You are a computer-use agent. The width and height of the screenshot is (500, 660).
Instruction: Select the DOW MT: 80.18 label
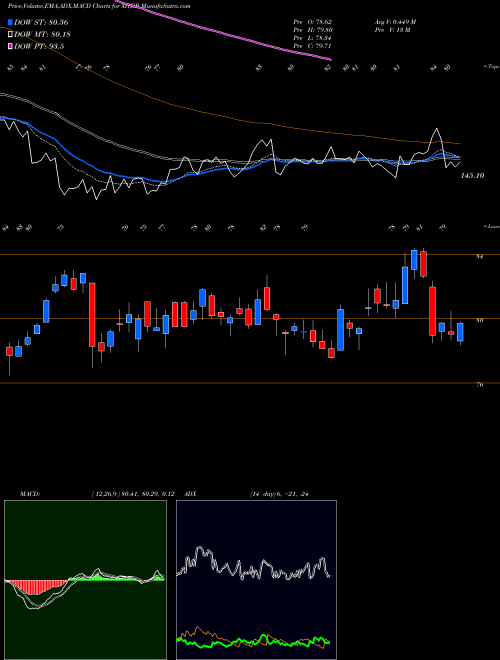pos(42,35)
